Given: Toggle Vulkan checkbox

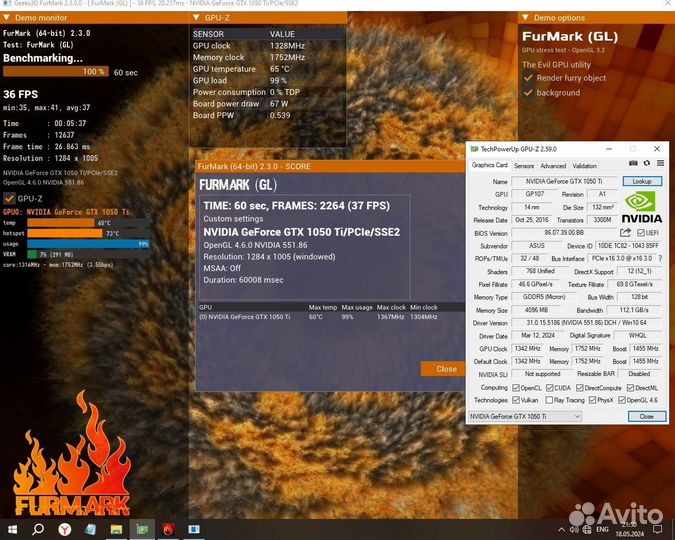Looking at the screenshot, I should pos(516,400).
